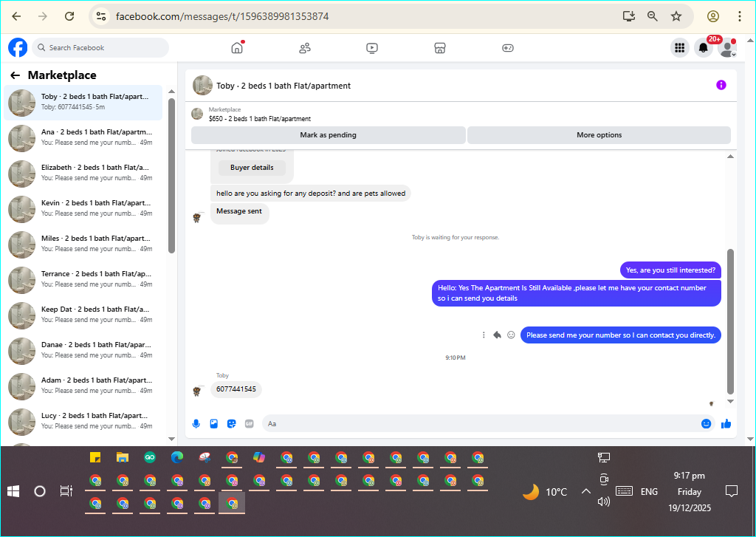The image size is (756, 537).
Task: Open the Marketplace storefront icon
Action: (440, 48)
